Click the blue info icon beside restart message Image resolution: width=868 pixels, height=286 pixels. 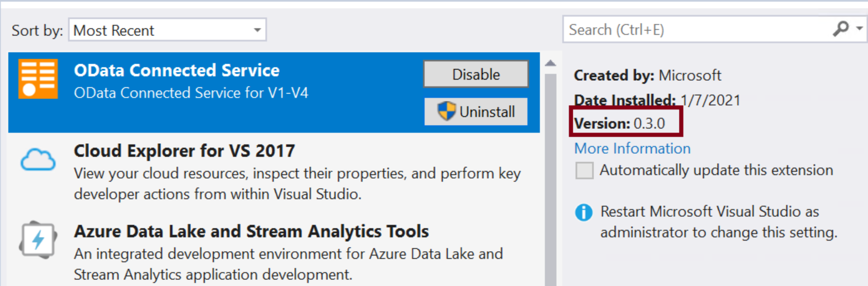[583, 212]
